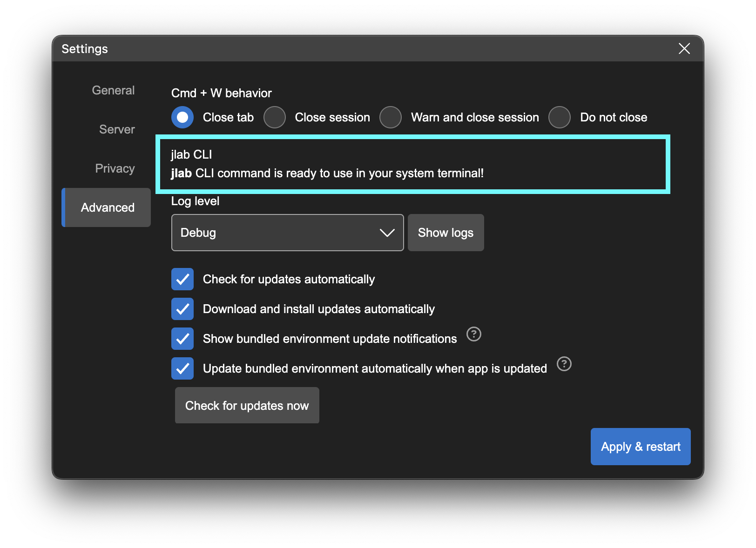The height and width of the screenshot is (548, 756).
Task: Click the jlab CLI ready message text
Action: click(x=327, y=173)
